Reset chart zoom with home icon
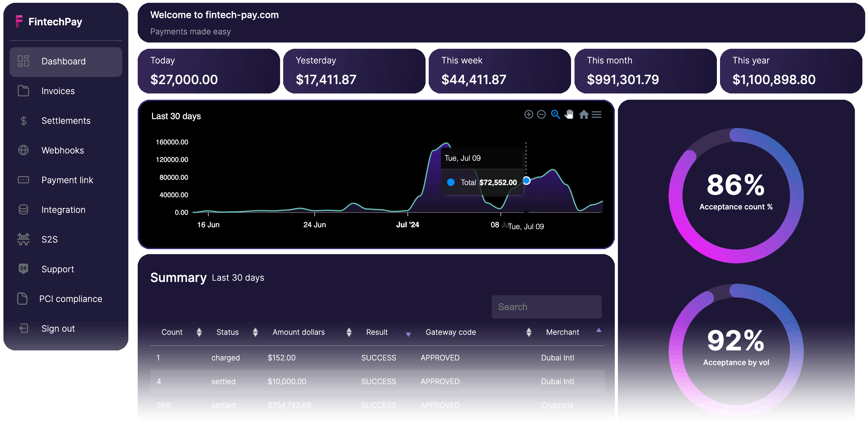Image resolution: width=868 pixels, height=432 pixels. point(584,115)
